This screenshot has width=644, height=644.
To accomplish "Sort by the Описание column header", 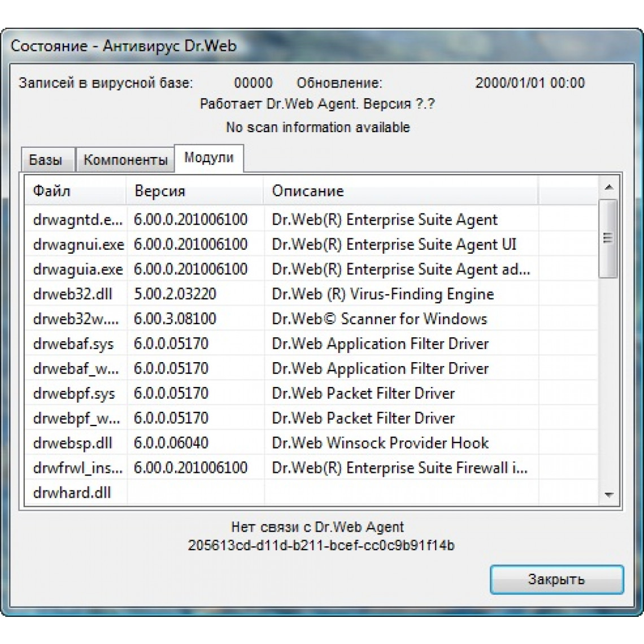I will (401, 191).
